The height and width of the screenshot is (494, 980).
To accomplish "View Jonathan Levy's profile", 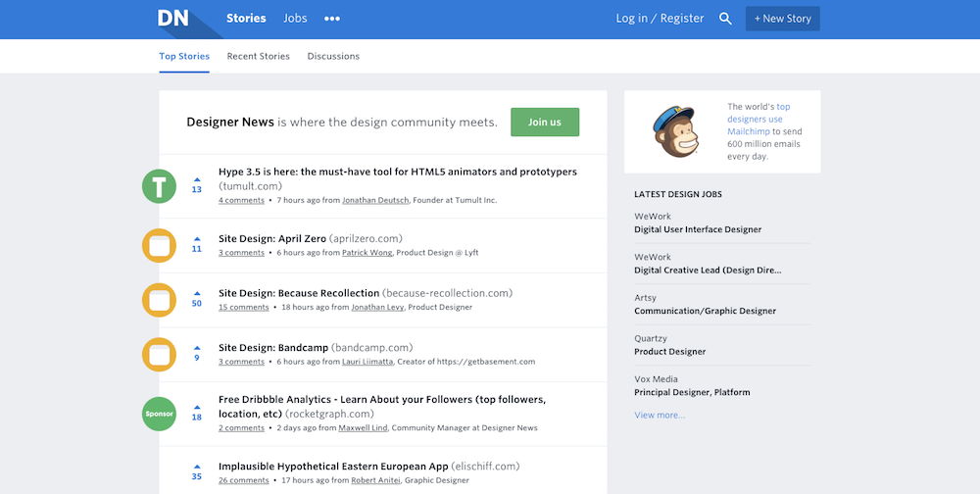I will pos(377,307).
